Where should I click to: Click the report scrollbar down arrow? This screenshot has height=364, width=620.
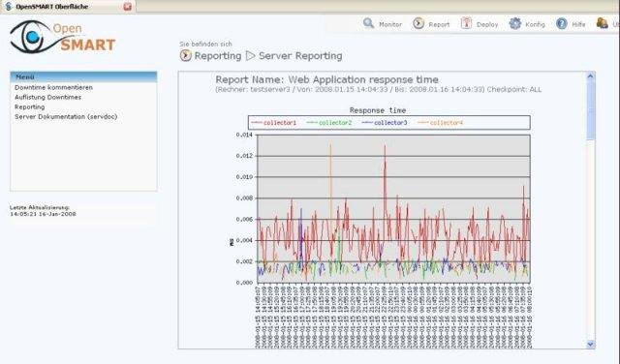click(590, 345)
